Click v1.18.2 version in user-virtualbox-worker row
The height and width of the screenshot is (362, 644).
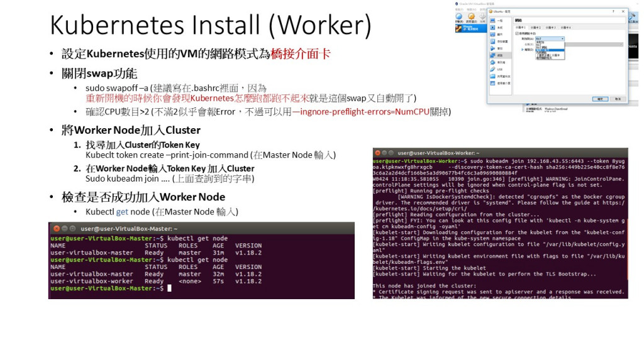tap(248, 282)
